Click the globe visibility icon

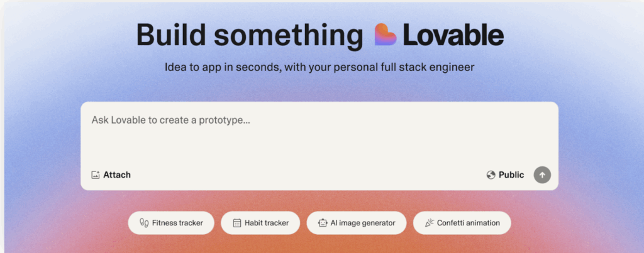(x=491, y=175)
